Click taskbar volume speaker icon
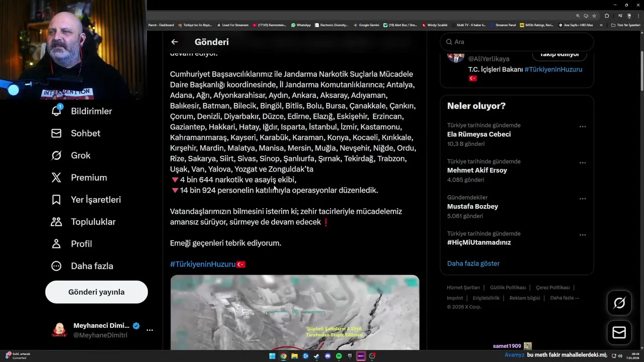Viewport: 644px width, 362px height. coord(619,356)
